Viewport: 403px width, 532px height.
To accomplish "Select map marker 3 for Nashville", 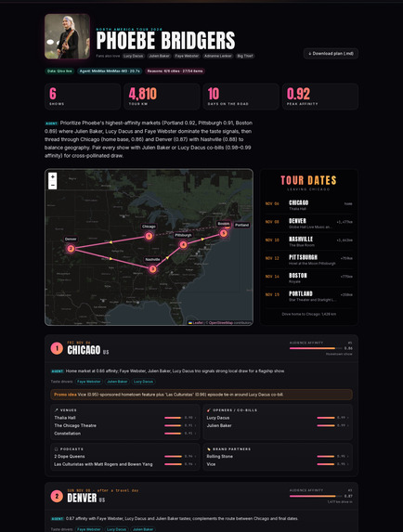I will coord(152,269).
